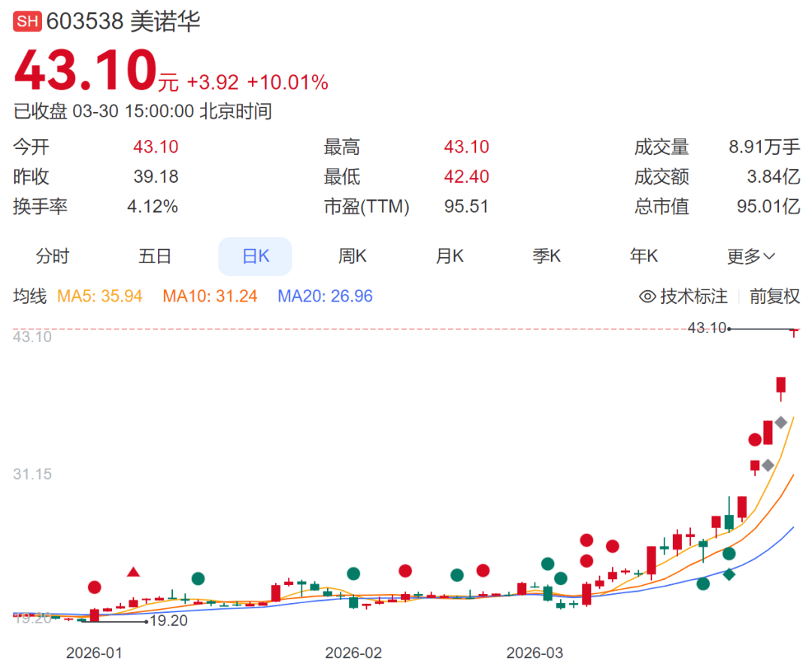Click the lower gray diamond marker
Viewport: 812px width, 664px height.
pyautogui.click(x=768, y=465)
